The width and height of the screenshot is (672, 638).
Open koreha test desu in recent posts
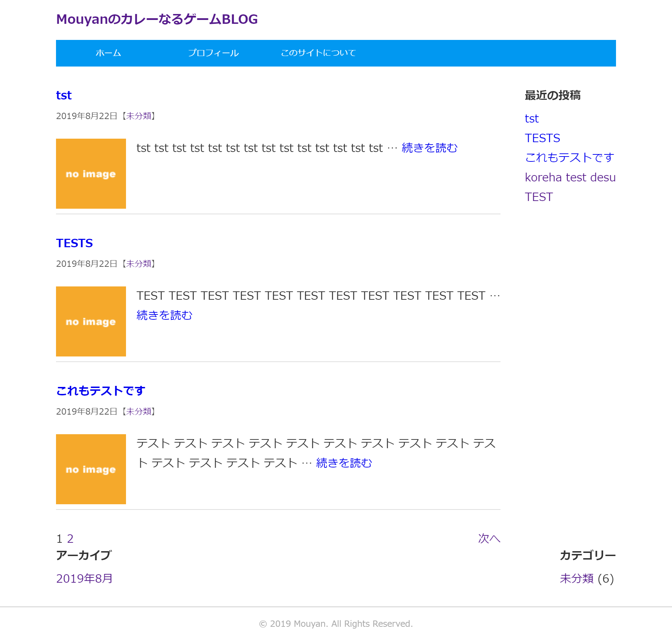pyautogui.click(x=570, y=177)
